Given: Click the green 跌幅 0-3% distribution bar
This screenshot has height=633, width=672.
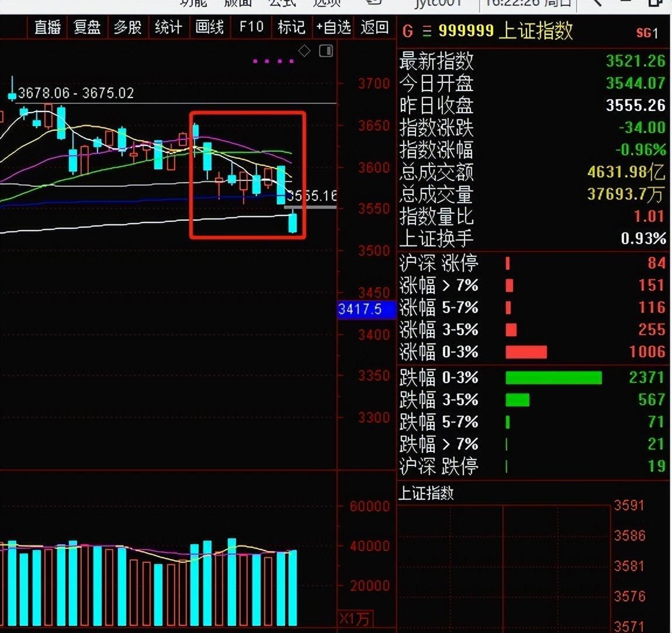Looking at the screenshot, I should [553, 378].
